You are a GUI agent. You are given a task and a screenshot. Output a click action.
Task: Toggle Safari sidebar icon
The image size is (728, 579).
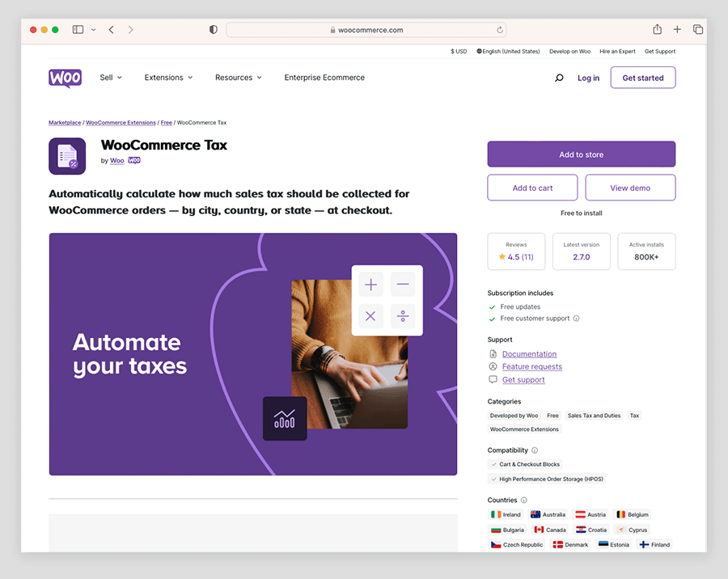pos(78,30)
